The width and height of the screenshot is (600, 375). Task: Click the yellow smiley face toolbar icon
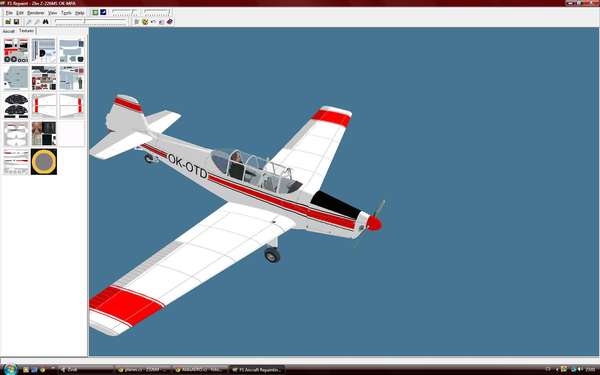point(145,22)
